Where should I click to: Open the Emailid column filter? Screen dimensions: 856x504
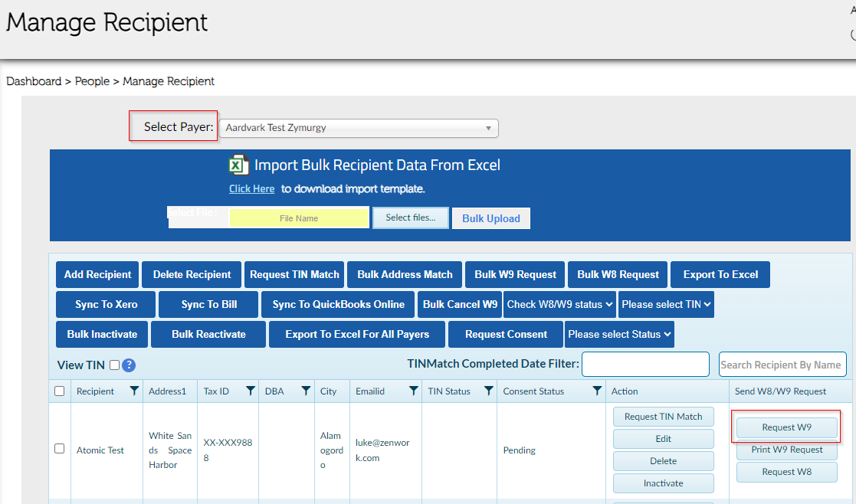[413, 391]
